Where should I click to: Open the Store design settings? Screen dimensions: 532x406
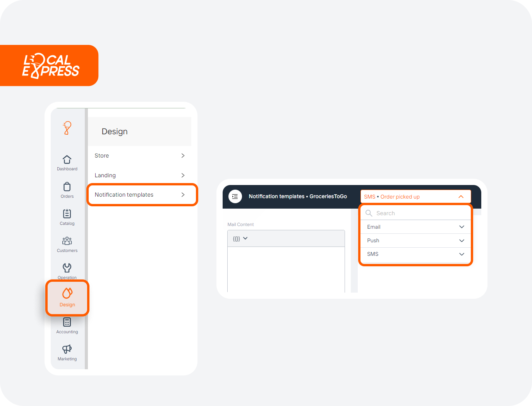click(139, 156)
